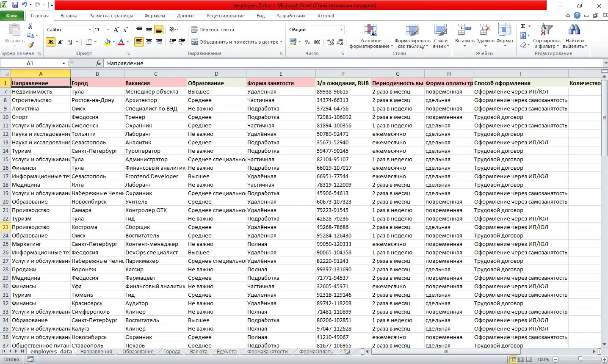This screenshot has height=364, width=608.
Task: Open the Calibri font name dropdown
Action: 90,30
